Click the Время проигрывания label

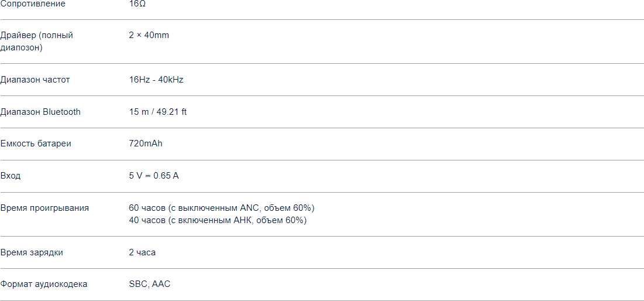pos(44,208)
